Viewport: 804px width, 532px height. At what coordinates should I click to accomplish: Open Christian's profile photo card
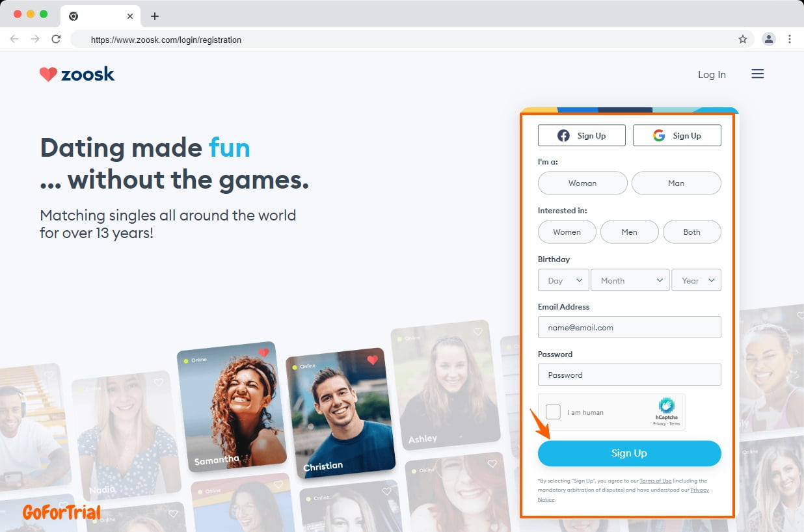pyautogui.click(x=340, y=412)
